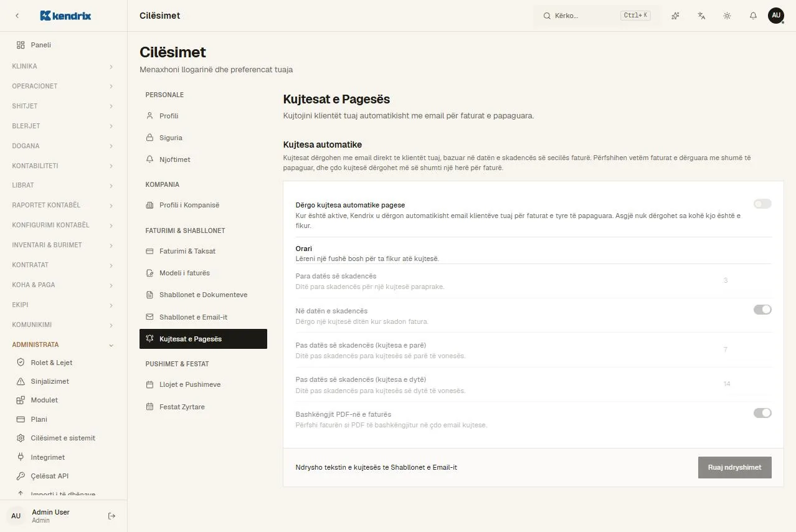Click the warning triangle icon for Sinjalizimet
Viewport: 796px width, 532px height.
(21, 381)
